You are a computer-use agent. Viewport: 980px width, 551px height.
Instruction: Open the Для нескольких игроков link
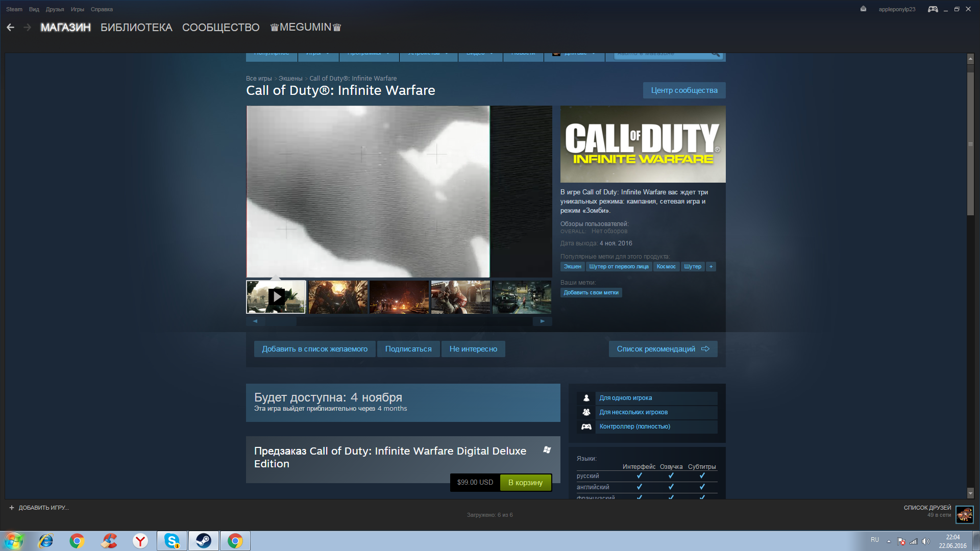(656, 412)
